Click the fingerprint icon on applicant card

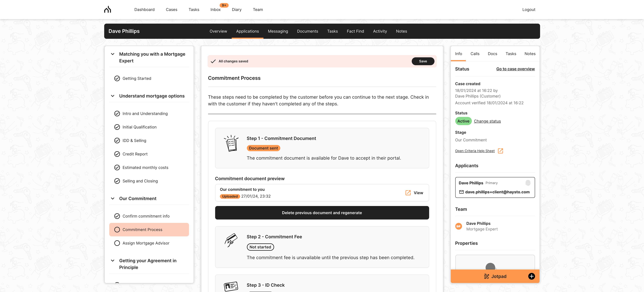tap(528, 183)
